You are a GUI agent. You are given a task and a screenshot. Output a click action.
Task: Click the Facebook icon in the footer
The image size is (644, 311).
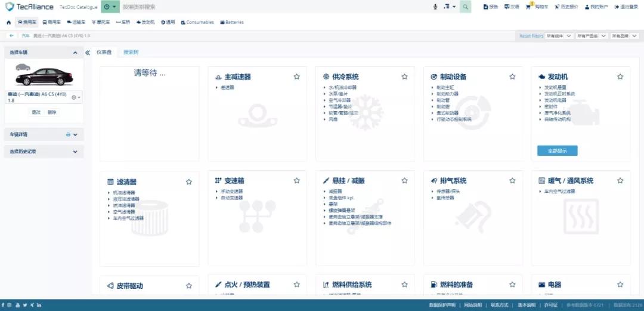[x=4, y=305]
